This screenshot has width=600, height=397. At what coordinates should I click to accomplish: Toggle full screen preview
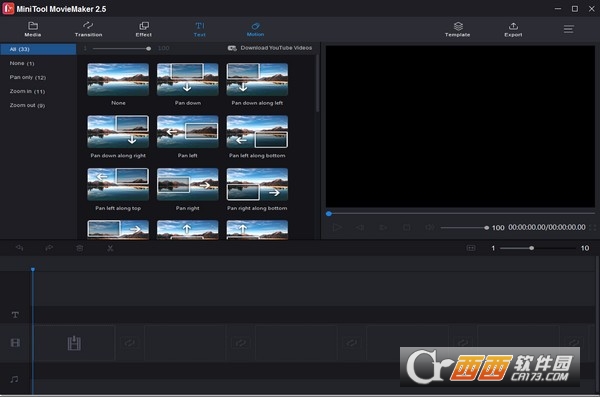point(593,228)
